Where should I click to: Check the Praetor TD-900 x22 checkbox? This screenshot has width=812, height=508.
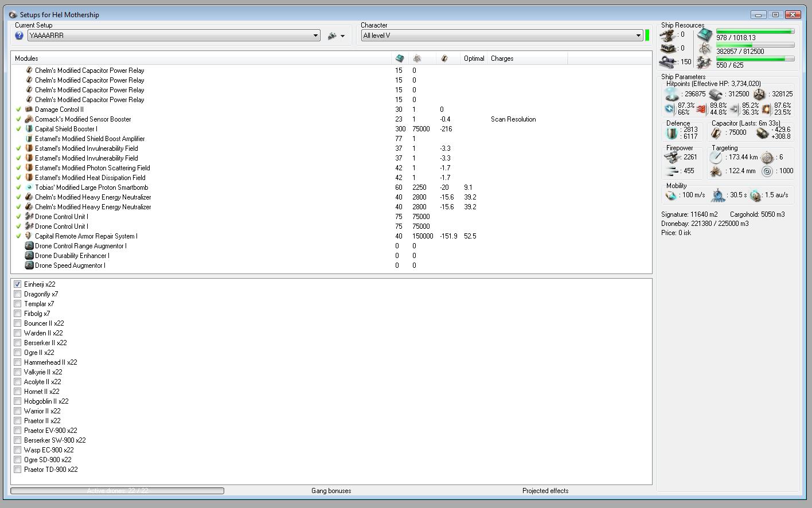[18, 470]
